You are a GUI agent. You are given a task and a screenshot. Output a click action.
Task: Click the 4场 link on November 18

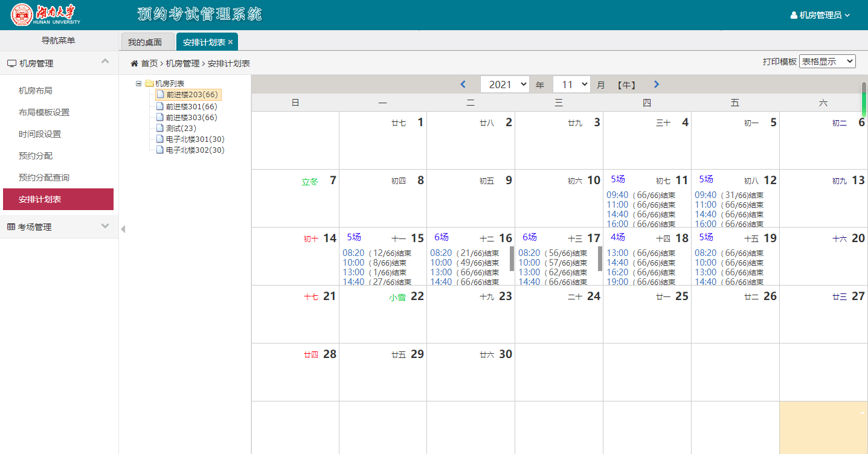coord(618,237)
